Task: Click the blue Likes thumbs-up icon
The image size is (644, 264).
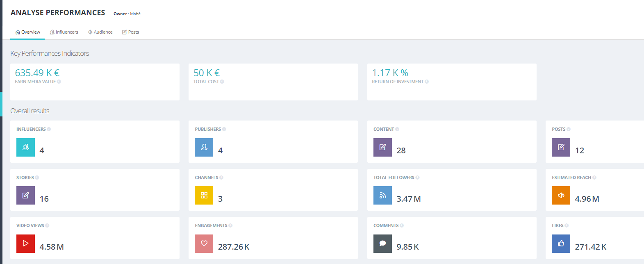Action: click(561, 244)
